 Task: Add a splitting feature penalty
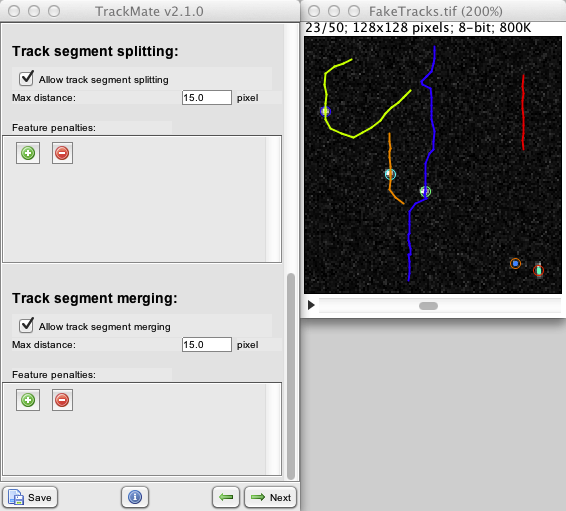click(x=28, y=153)
